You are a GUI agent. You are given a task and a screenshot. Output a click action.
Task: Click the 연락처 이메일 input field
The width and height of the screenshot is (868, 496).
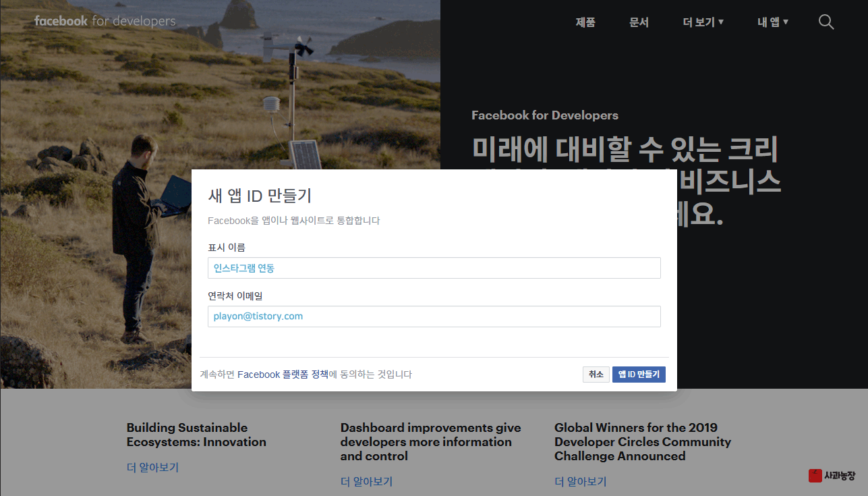point(434,316)
